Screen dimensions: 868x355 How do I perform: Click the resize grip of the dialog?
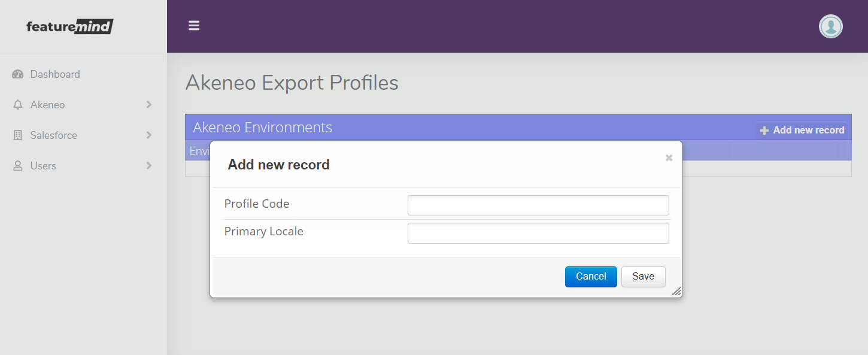(676, 291)
